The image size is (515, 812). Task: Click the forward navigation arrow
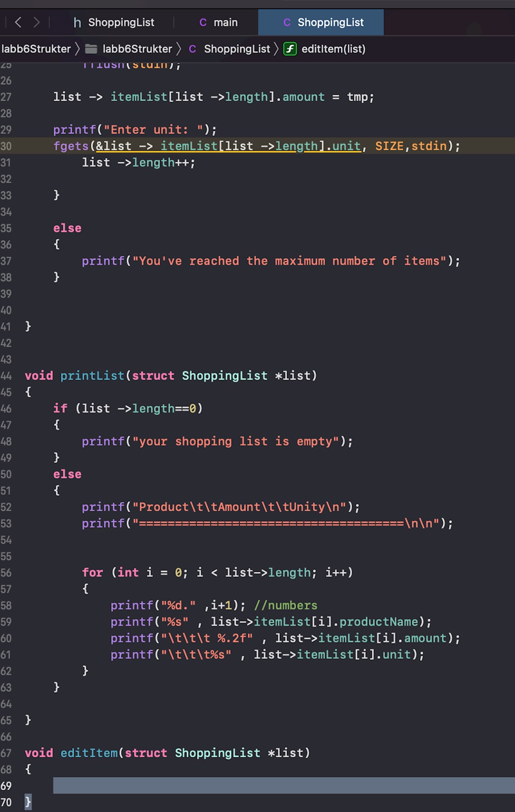(x=37, y=22)
